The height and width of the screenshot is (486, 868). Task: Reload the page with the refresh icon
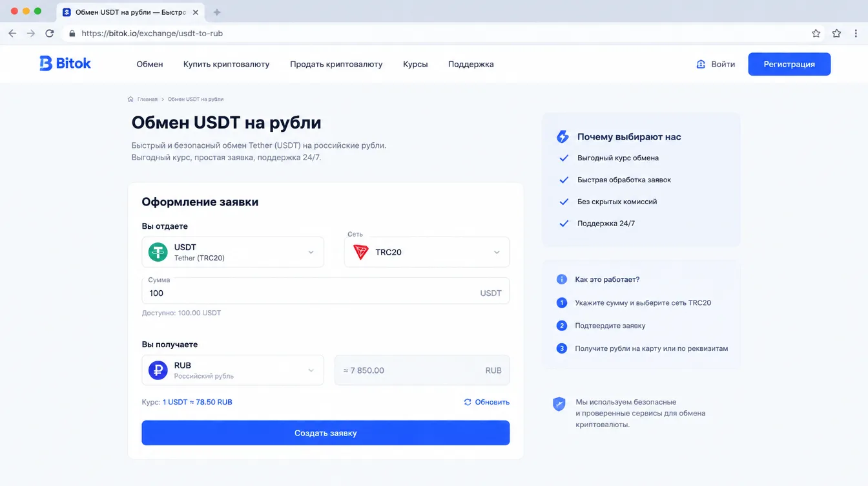(50, 33)
